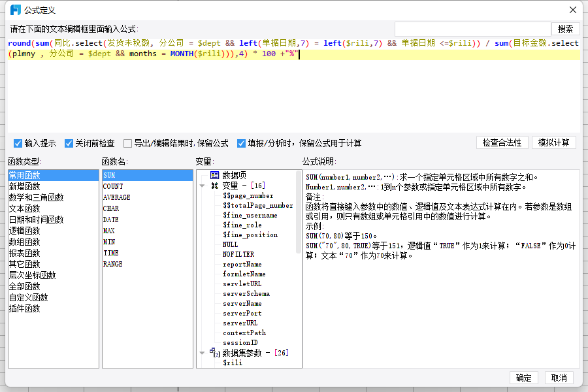Click the 检查合法性 button

(502, 142)
